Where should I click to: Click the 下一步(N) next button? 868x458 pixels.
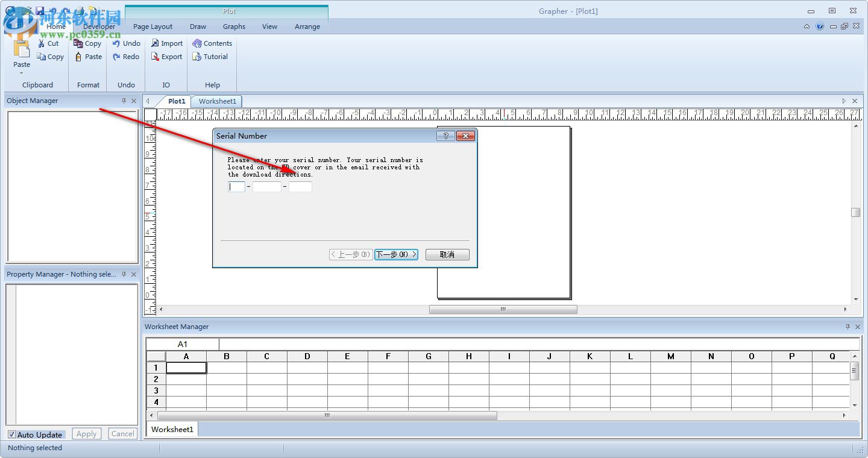point(396,255)
